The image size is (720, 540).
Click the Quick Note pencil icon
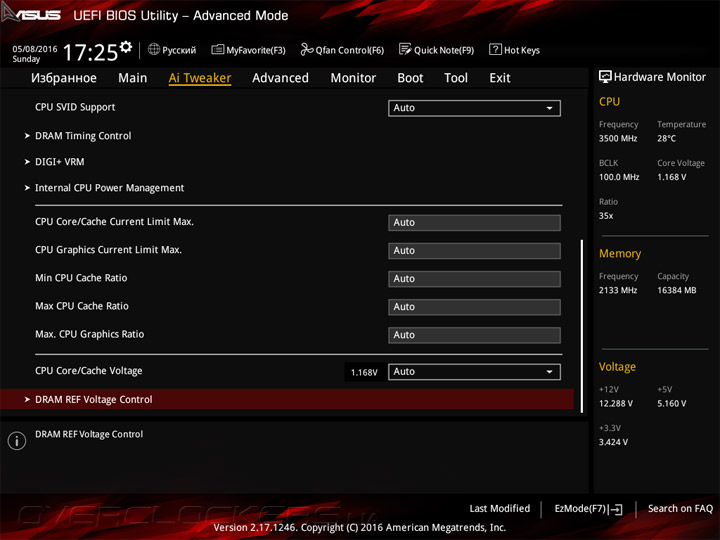(405, 49)
